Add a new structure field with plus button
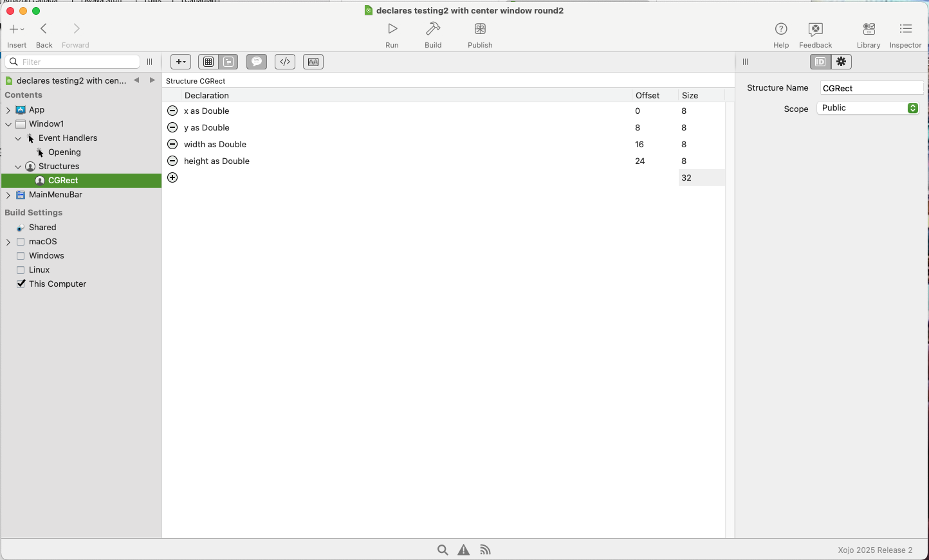Screen dimensions: 929x560 172,178
